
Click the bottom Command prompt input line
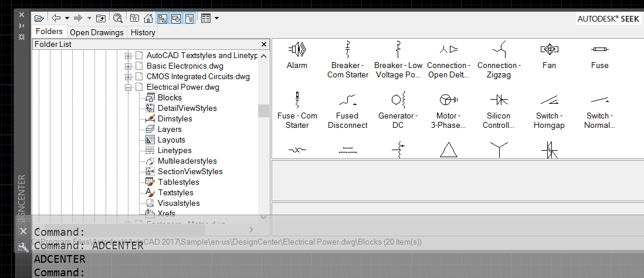[x=337, y=273]
